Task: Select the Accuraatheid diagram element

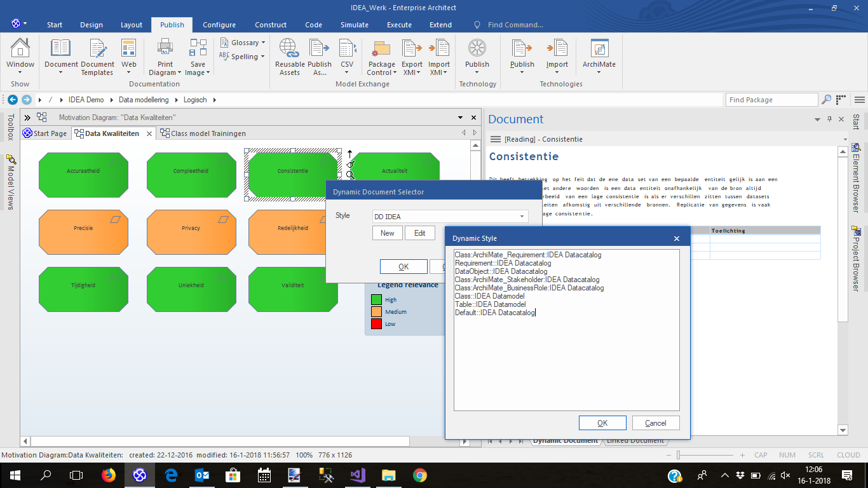Action: [x=83, y=175]
